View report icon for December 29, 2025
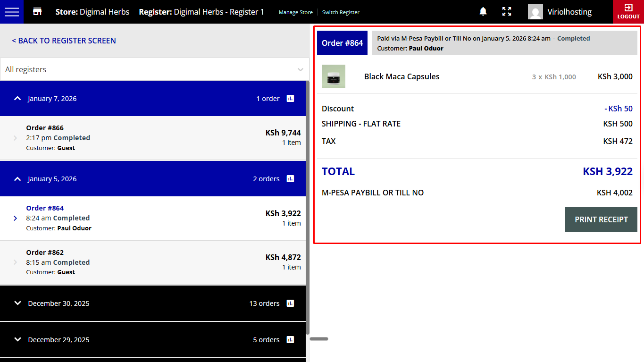The width and height of the screenshot is (644, 362). click(x=290, y=340)
